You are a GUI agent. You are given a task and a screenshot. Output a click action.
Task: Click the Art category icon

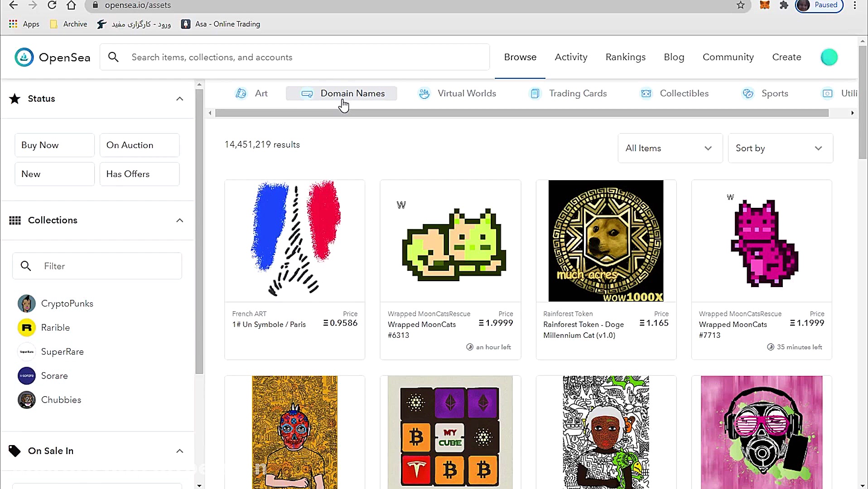[x=241, y=93]
